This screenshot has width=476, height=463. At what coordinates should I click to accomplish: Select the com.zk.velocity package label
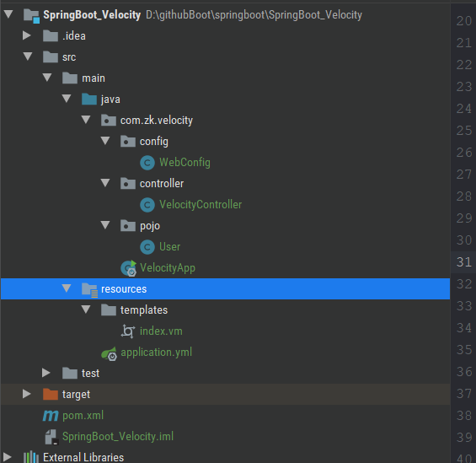[x=157, y=121]
